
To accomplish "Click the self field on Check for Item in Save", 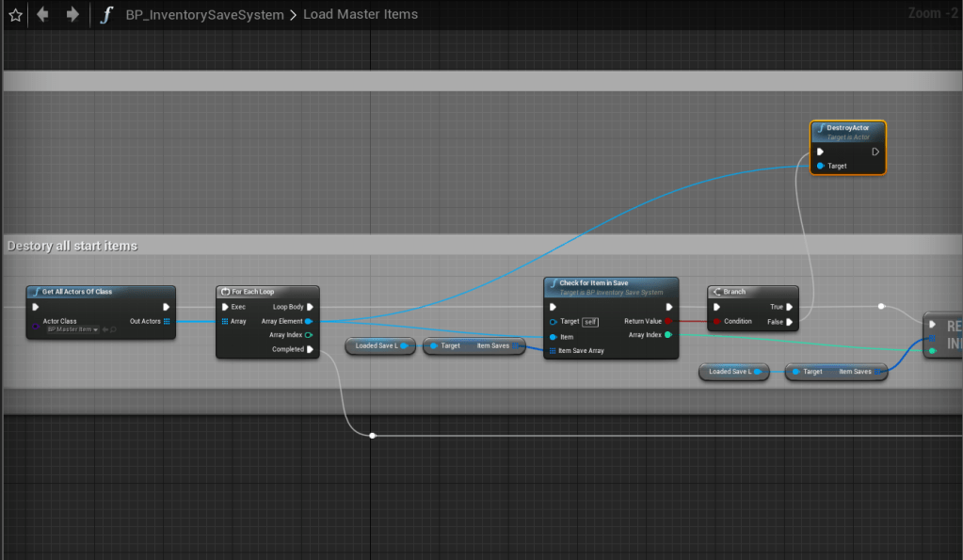I will (x=589, y=322).
